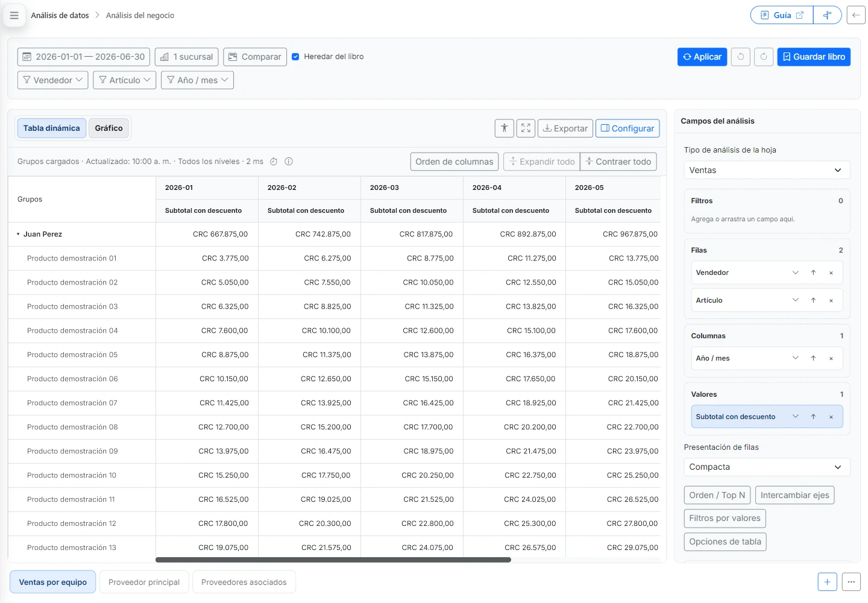Open the date range picker field
The image size is (868, 603).
tap(84, 57)
